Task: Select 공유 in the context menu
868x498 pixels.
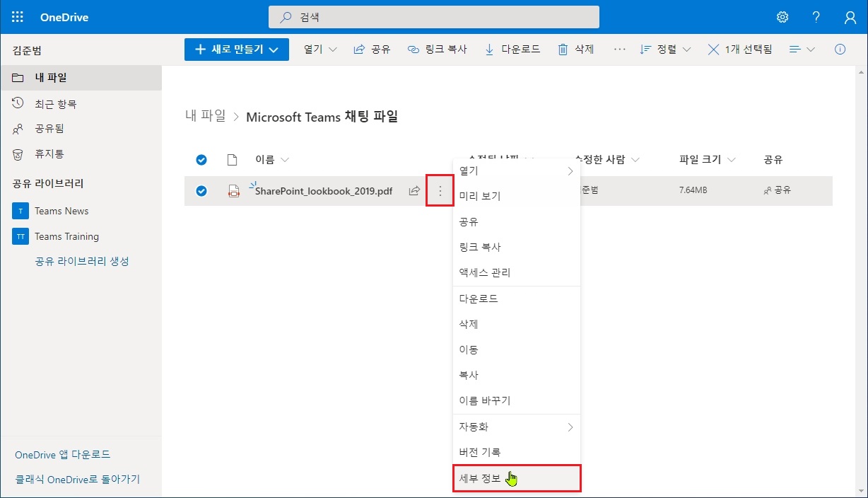Action: [x=516, y=221]
